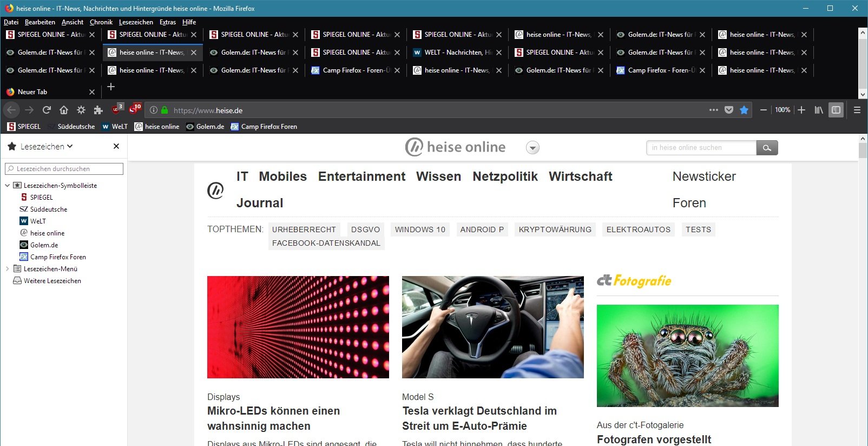Show site information for heise.de

(x=154, y=110)
